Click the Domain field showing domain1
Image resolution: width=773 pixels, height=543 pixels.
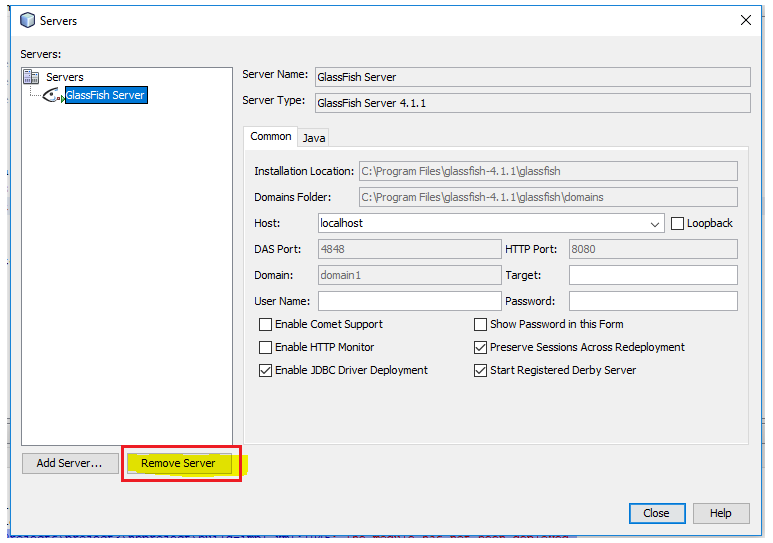coord(410,275)
